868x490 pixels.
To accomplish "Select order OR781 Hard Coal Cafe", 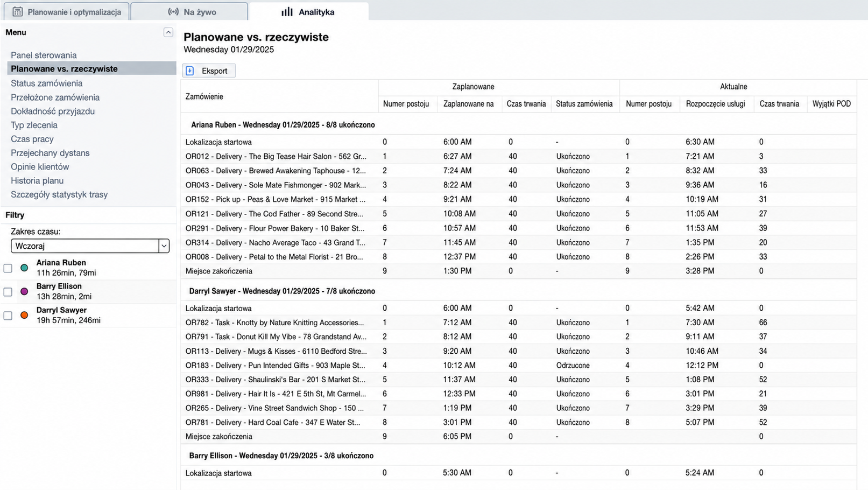I will click(273, 422).
